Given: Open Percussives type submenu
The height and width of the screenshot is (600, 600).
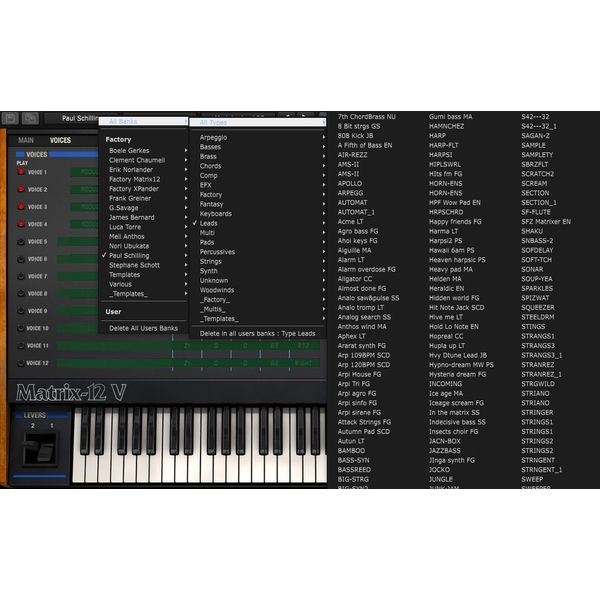Looking at the screenshot, I should 258,252.
